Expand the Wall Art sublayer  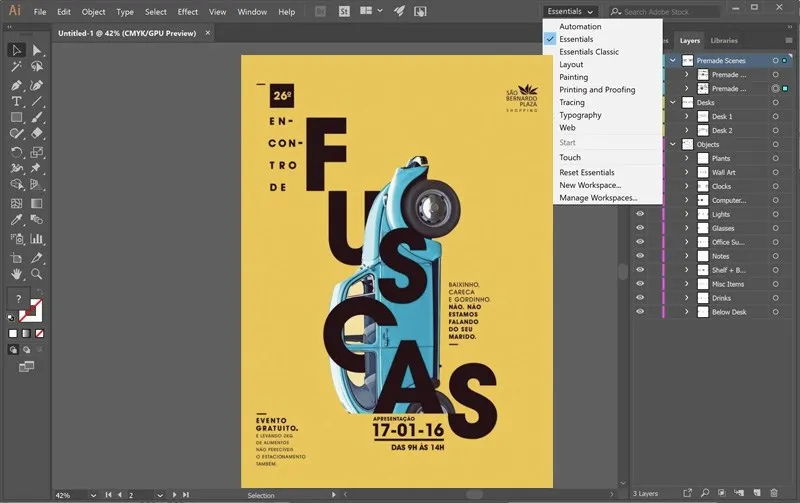[x=687, y=172]
